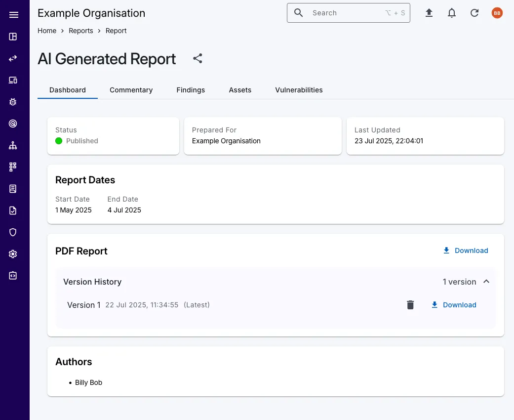This screenshot has width=514, height=420.
Task: Click the share icon beside the report title
Action: coord(198,59)
